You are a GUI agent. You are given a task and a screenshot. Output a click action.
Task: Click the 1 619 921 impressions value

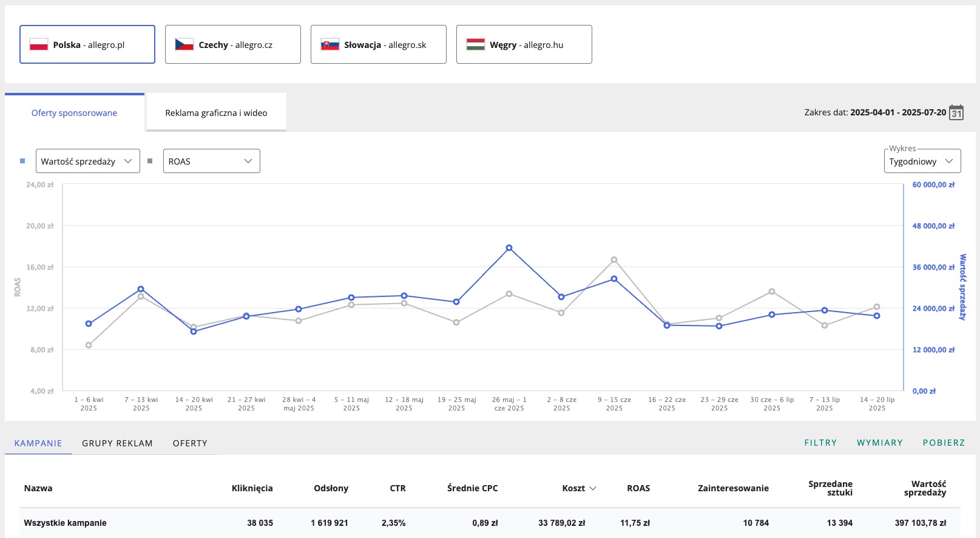(329, 523)
